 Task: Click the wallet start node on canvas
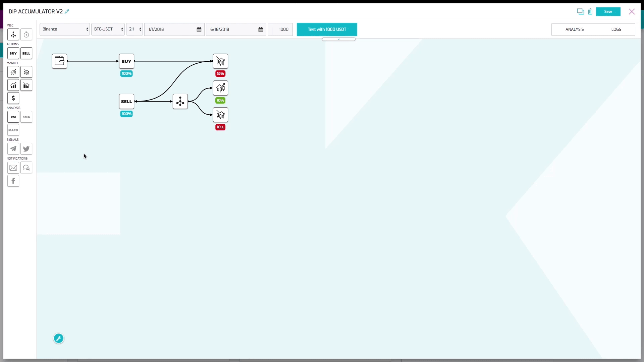(59, 61)
